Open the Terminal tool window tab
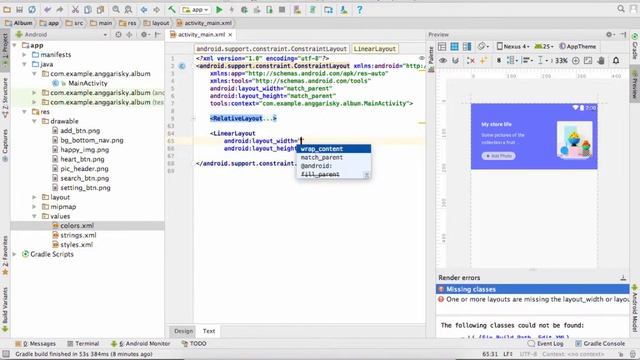Image resolution: width=640 pixels, height=360 pixels. pyautogui.click(x=83, y=344)
